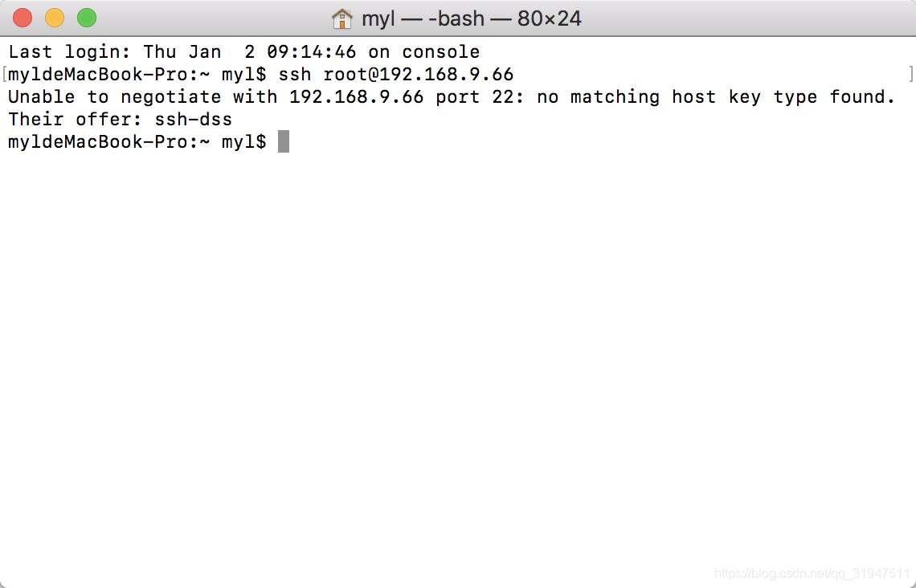The width and height of the screenshot is (916, 588).
Task: Click the bracket mark at the left screen edge
Action: (x=2, y=74)
